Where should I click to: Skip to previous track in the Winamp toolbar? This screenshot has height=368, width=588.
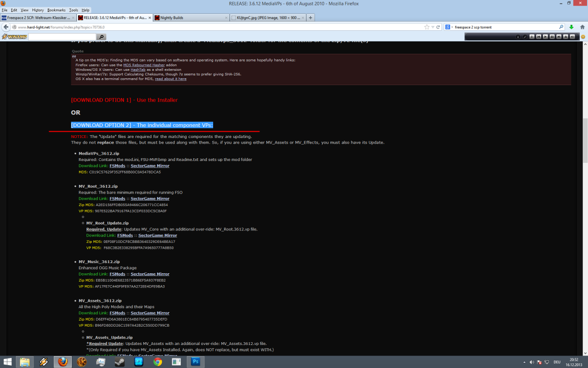click(x=538, y=36)
